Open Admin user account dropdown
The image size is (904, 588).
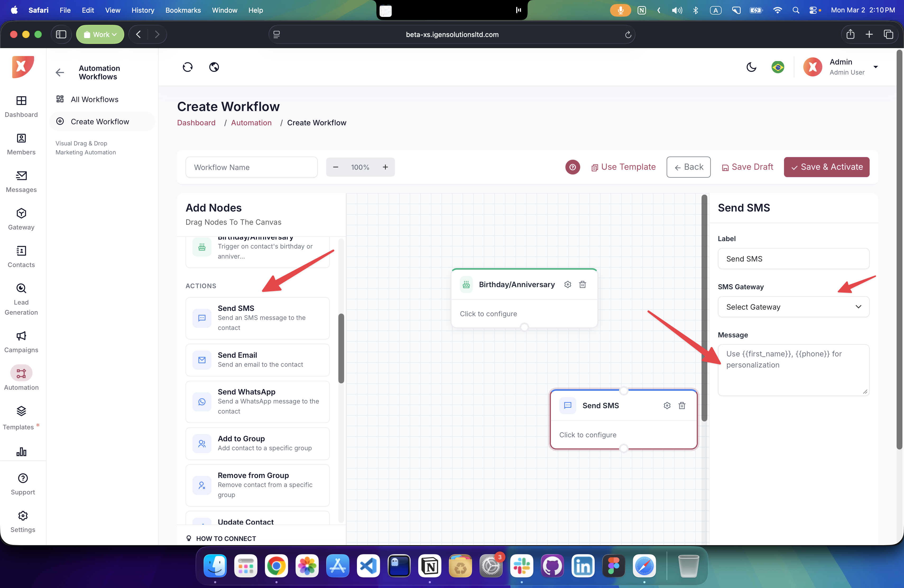pos(875,67)
